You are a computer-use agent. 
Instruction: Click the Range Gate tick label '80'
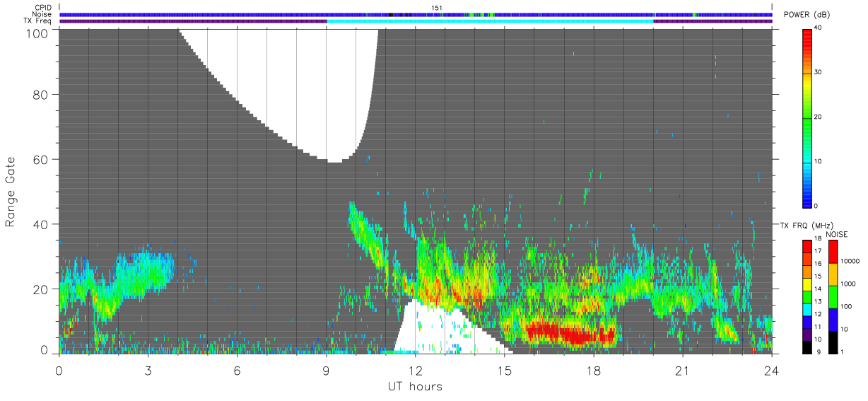[42, 94]
